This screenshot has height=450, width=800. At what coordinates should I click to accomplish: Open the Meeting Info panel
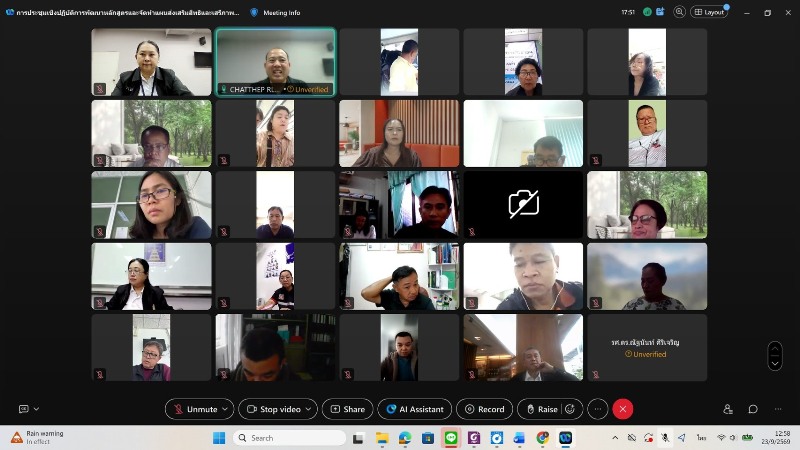pos(275,12)
